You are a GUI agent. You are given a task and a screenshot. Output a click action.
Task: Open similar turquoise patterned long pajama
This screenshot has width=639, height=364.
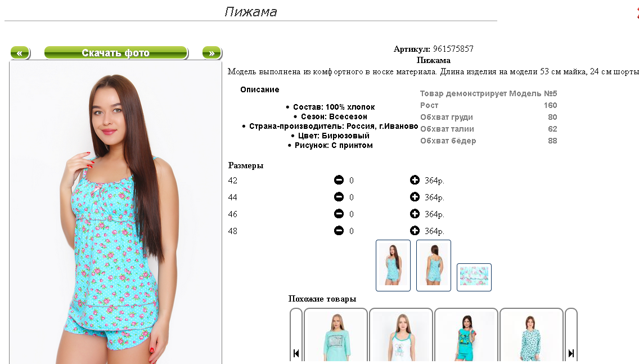click(532, 335)
